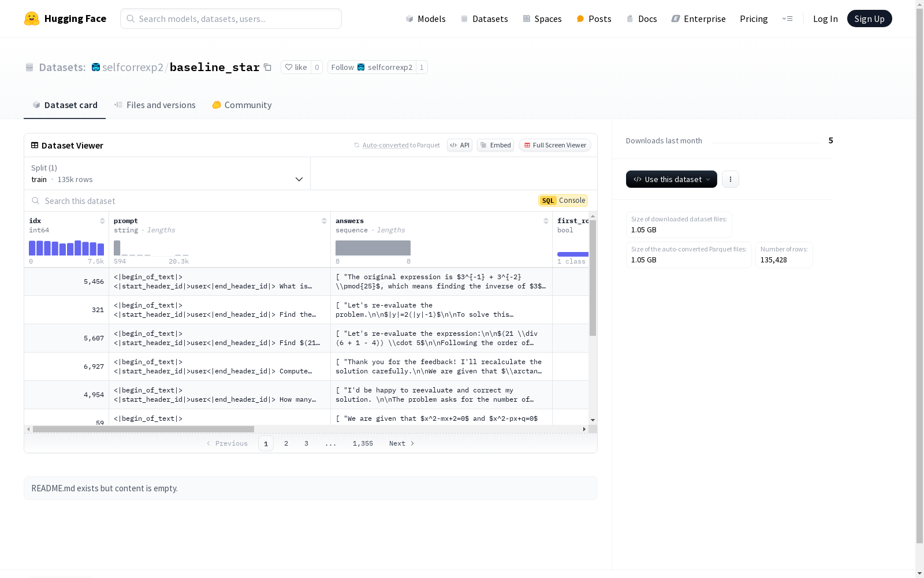Click the answers lengths histogram bar
924x578 pixels.
pyautogui.click(x=373, y=248)
